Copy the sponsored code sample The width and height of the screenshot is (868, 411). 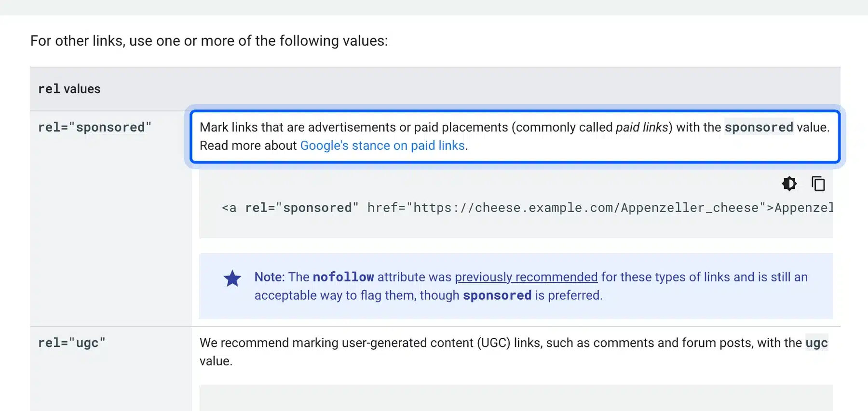click(818, 184)
